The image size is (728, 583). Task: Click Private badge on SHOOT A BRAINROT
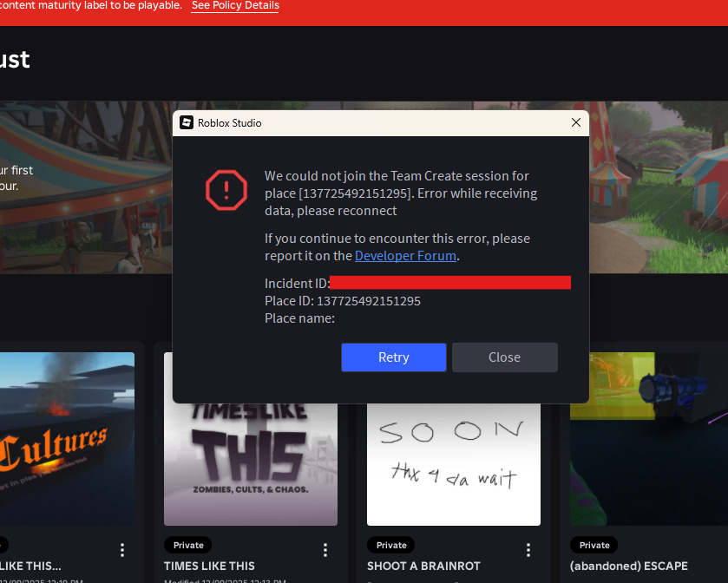391,545
